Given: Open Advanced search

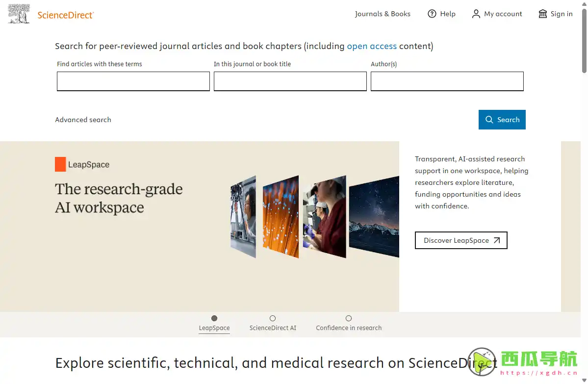Looking at the screenshot, I should (x=83, y=119).
